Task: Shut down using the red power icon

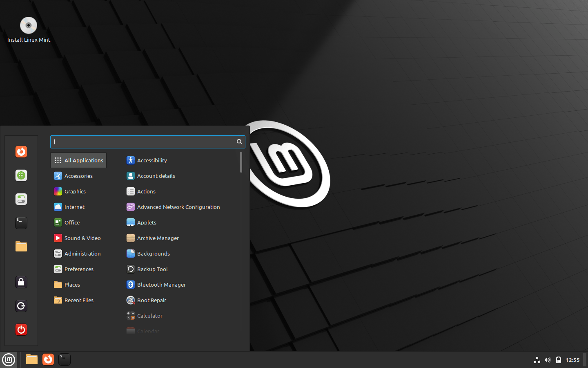Action: click(21, 330)
